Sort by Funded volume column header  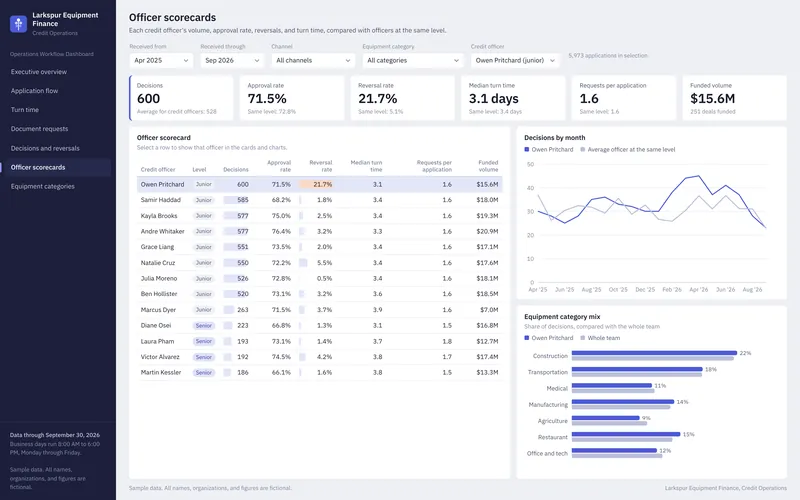[488, 166]
